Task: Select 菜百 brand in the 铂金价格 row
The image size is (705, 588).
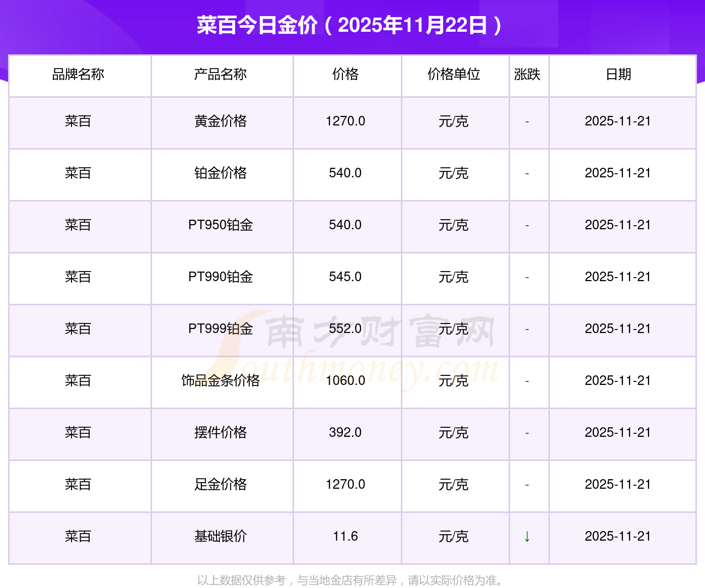Action: (x=78, y=173)
